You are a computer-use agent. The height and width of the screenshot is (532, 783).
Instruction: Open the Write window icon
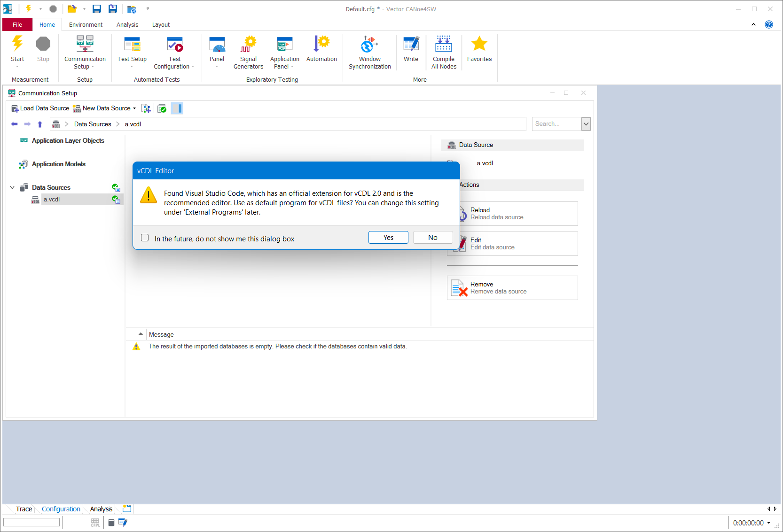[411, 44]
